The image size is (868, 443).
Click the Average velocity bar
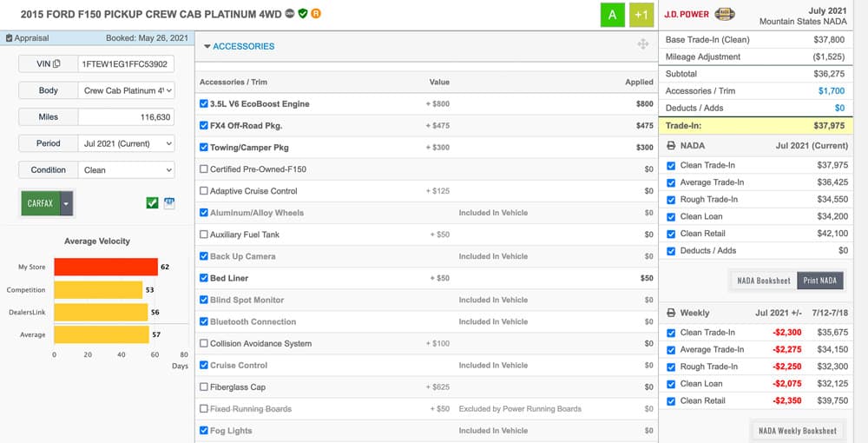pos(102,334)
